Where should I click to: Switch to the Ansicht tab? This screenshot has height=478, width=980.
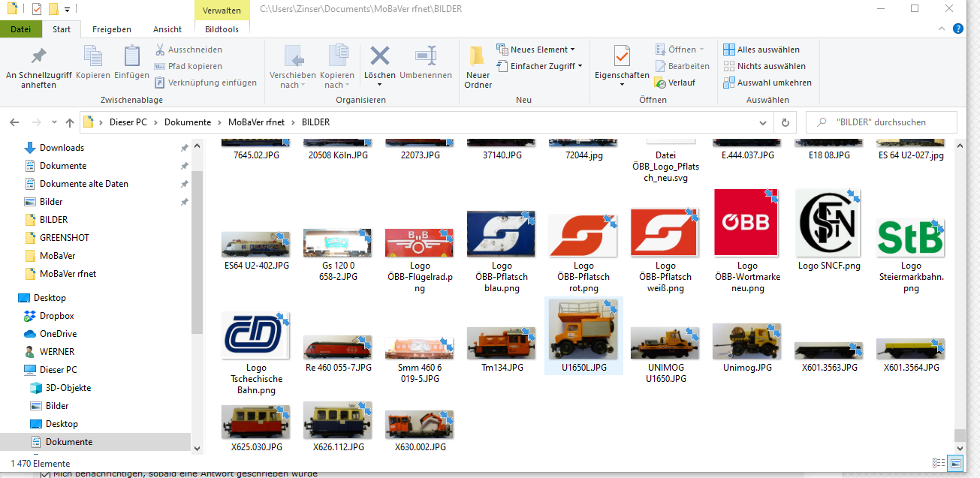[167, 29]
